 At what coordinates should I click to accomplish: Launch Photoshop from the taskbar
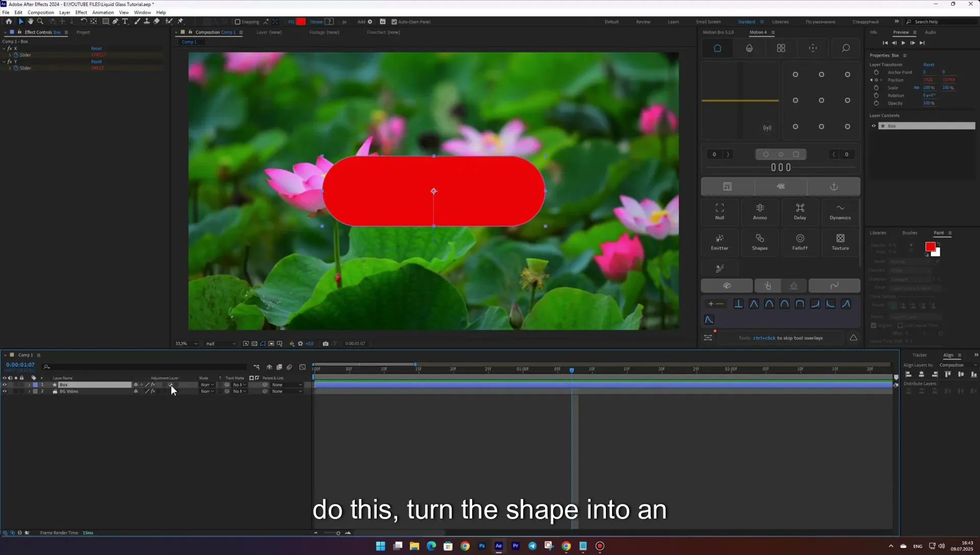click(482, 546)
